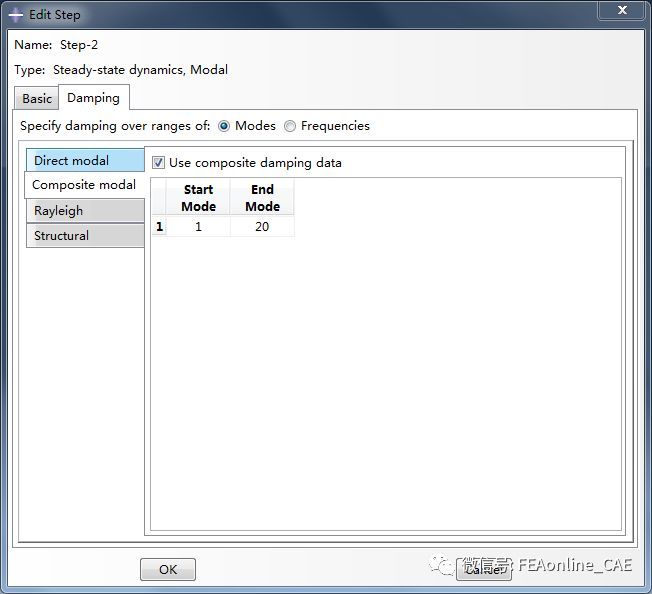Click the empty area below table row

(x=385, y=380)
